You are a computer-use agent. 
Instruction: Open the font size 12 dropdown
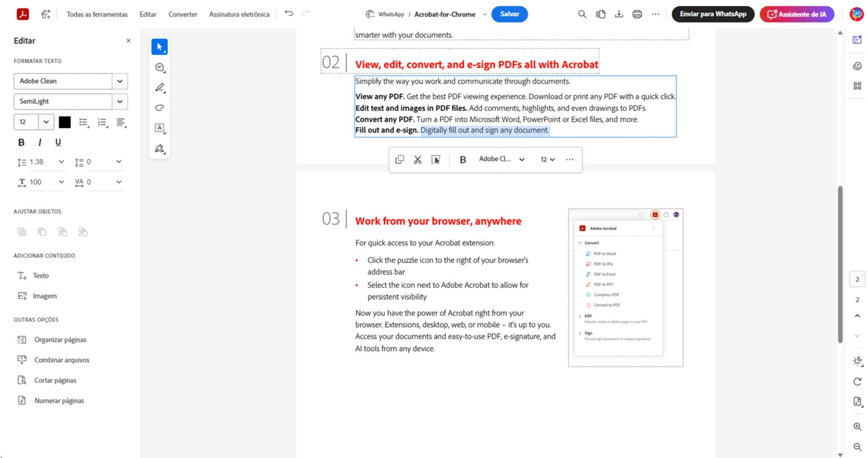pyautogui.click(x=46, y=122)
